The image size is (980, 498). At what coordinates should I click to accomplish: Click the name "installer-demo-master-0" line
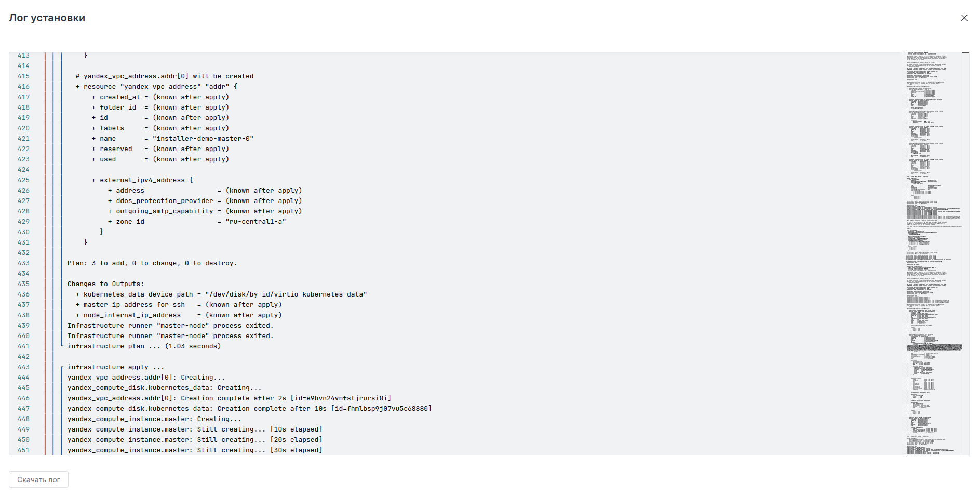click(172, 139)
